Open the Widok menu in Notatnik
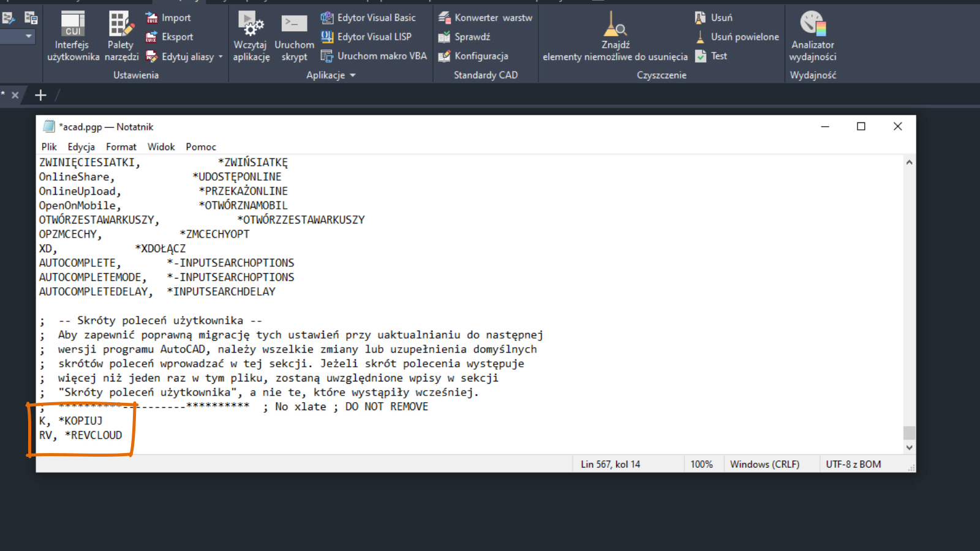The image size is (980, 551). [161, 147]
